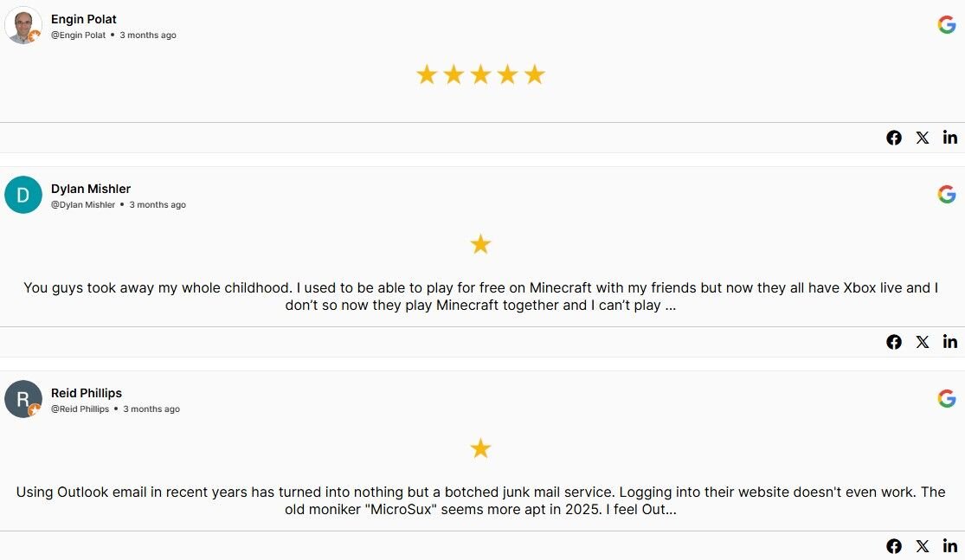
Task: Open Dylan Mishler's review source via Google icon
Action: tap(946, 194)
